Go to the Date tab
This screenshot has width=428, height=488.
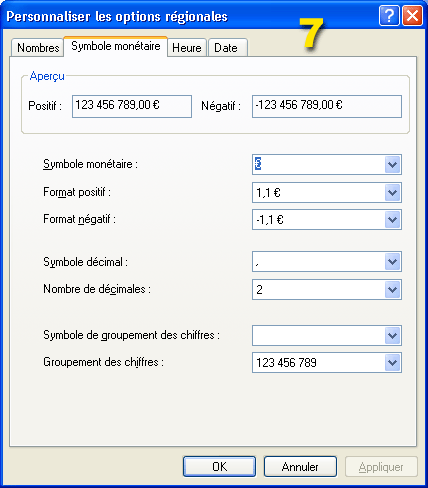tap(228, 48)
